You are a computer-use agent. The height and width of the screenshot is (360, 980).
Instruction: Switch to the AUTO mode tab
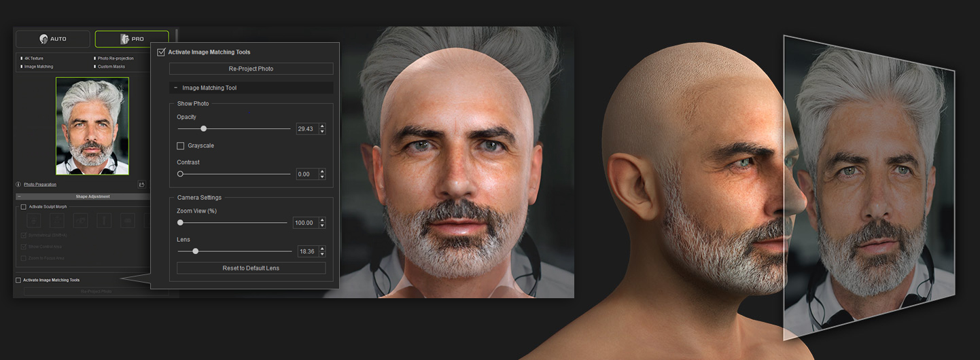pos(53,39)
